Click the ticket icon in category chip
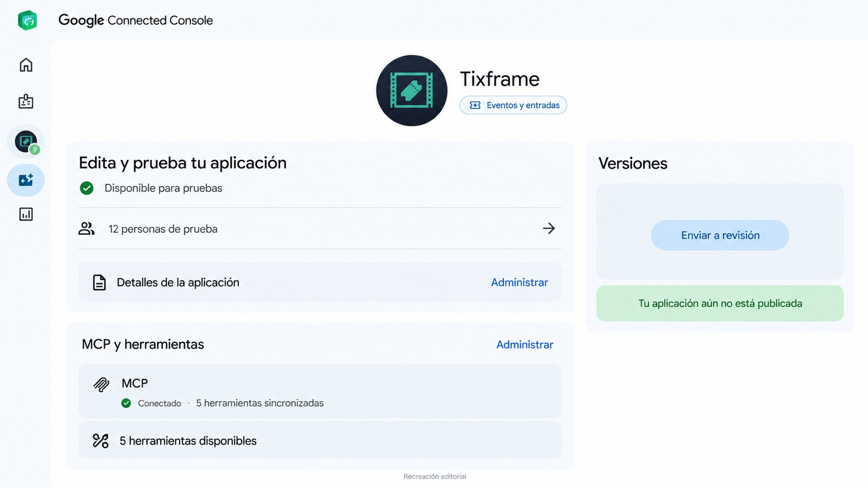 [475, 105]
